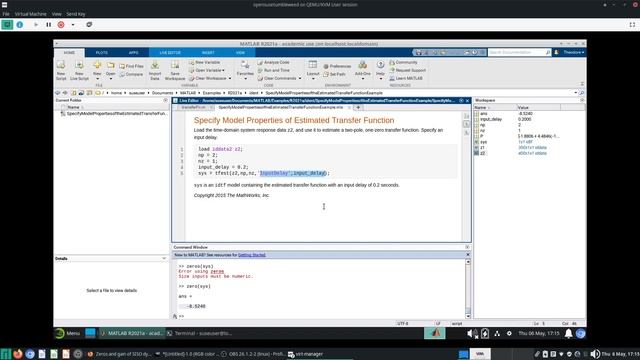Viewport: 640px width, 360px height.
Task: Add a new Live Editor document tab
Action: pyautogui.click(x=358, y=107)
